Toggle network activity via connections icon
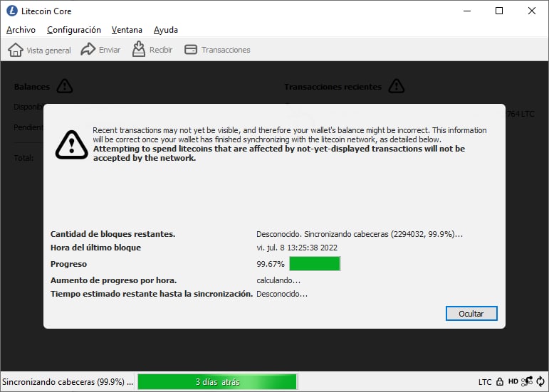 pyautogui.click(x=527, y=382)
